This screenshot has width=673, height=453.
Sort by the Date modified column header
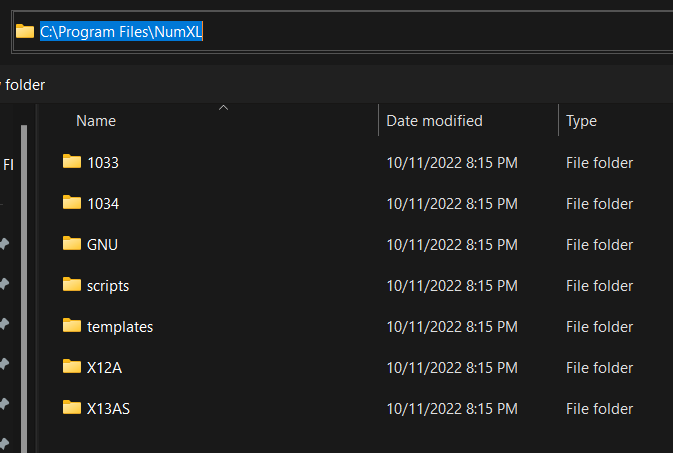434,121
